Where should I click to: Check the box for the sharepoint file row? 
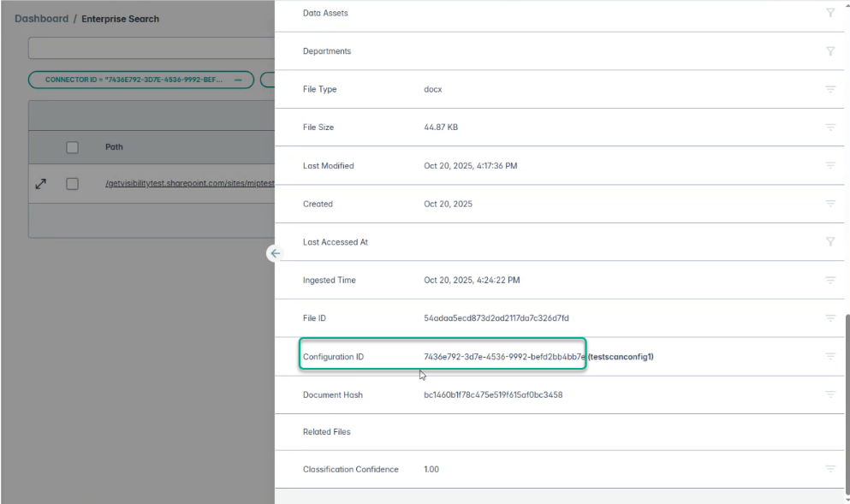(73, 184)
